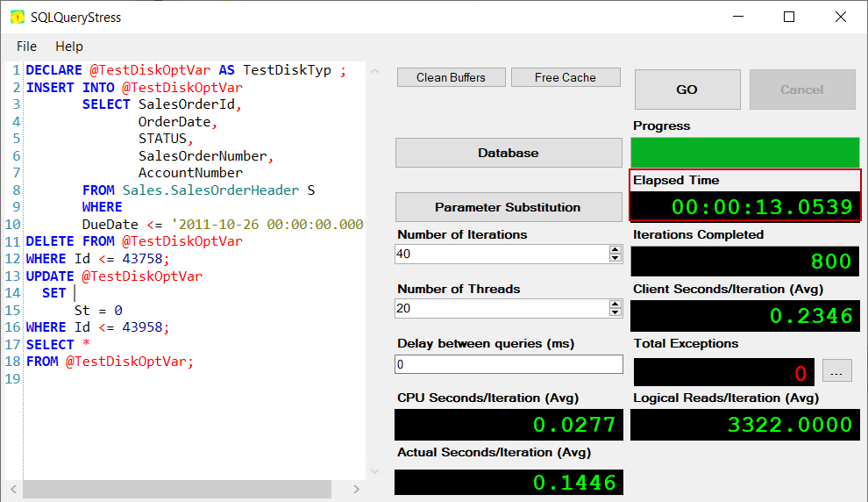Open the Database settings button
The image size is (868, 502).
[x=509, y=153]
